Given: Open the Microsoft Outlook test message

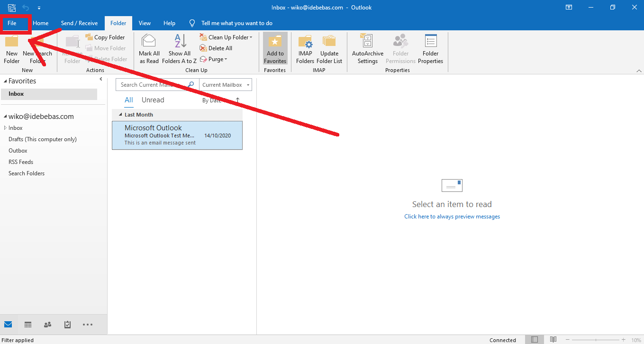Looking at the screenshot, I should (177, 135).
